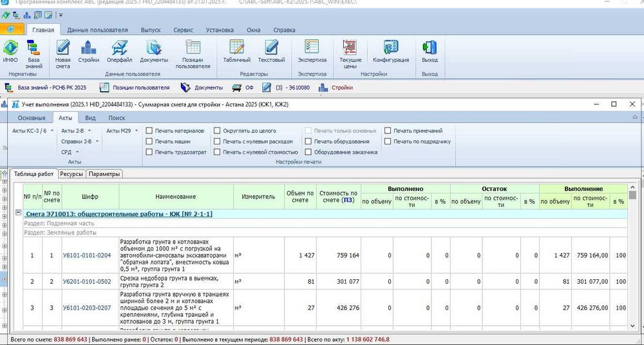The image size is (644, 345).
Task: Check the Печать примечаний option
Action: (x=388, y=131)
